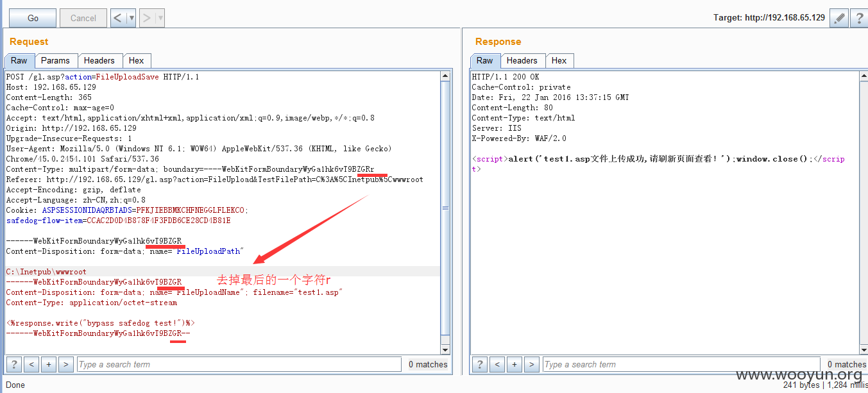Click 'X-Powered-By: WAF/2.0' line

click(x=519, y=138)
